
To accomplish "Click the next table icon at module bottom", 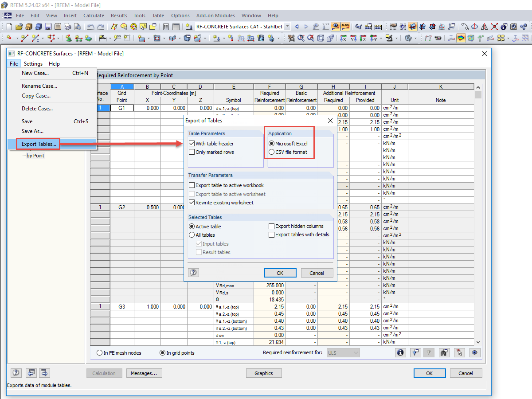I will 45,373.
